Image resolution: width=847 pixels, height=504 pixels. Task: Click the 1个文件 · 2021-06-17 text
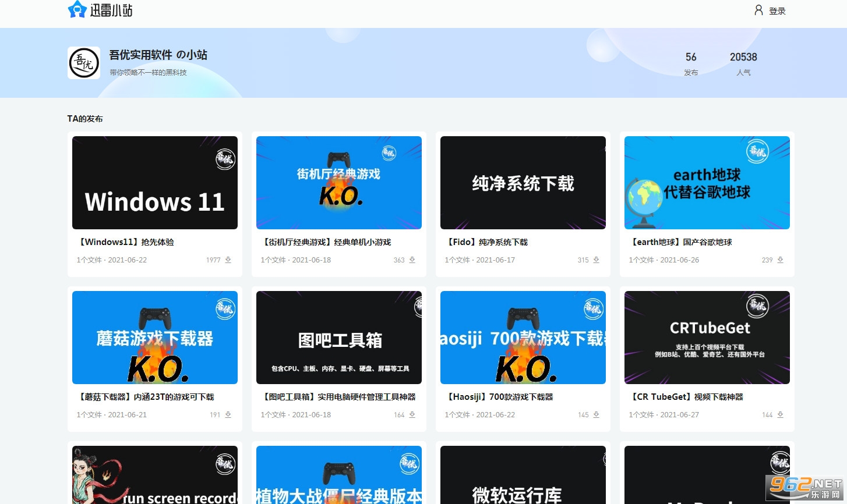(x=480, y=260)
